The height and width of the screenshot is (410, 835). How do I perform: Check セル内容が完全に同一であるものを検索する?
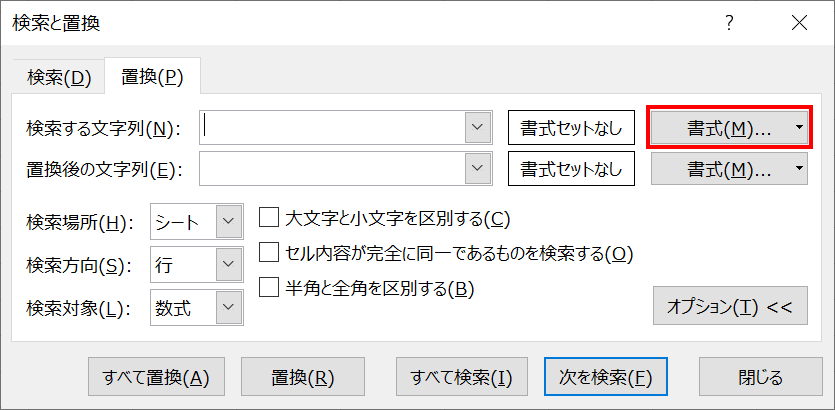click(x=268, y=253)
